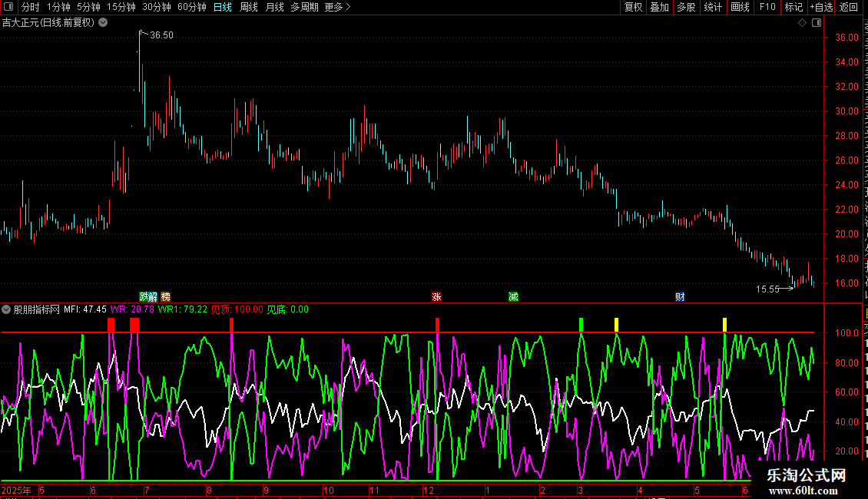
Task: Click the 12 month label on timeline
Action: pyautogui.click(x=429, y=490)
